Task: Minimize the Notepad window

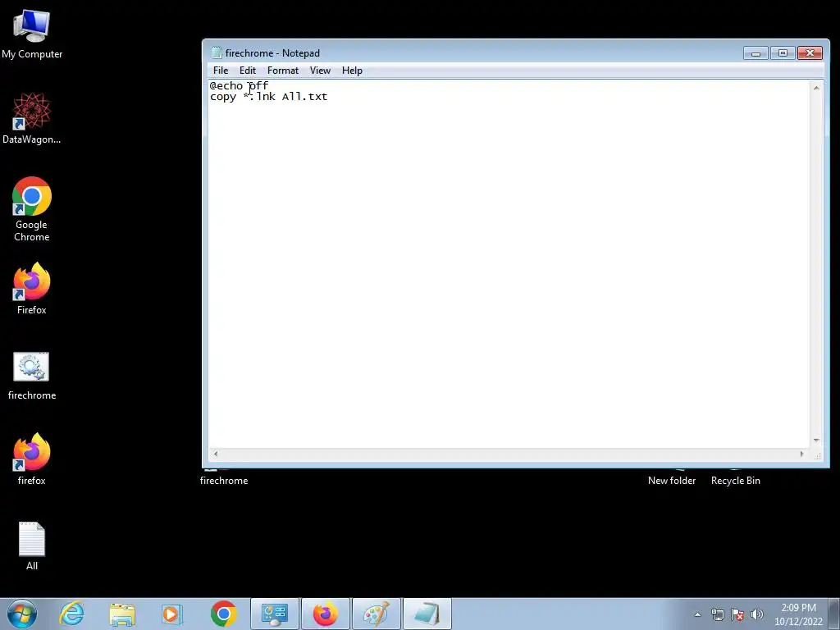Action: (x=756, y=53)
